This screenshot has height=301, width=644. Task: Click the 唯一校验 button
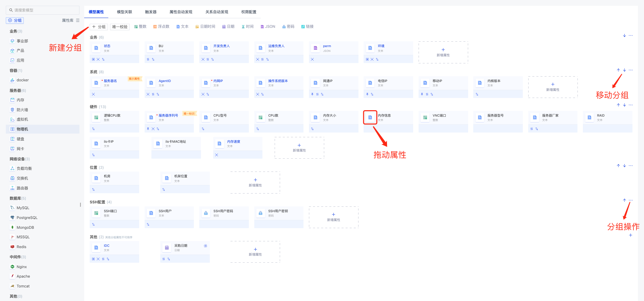120,27
